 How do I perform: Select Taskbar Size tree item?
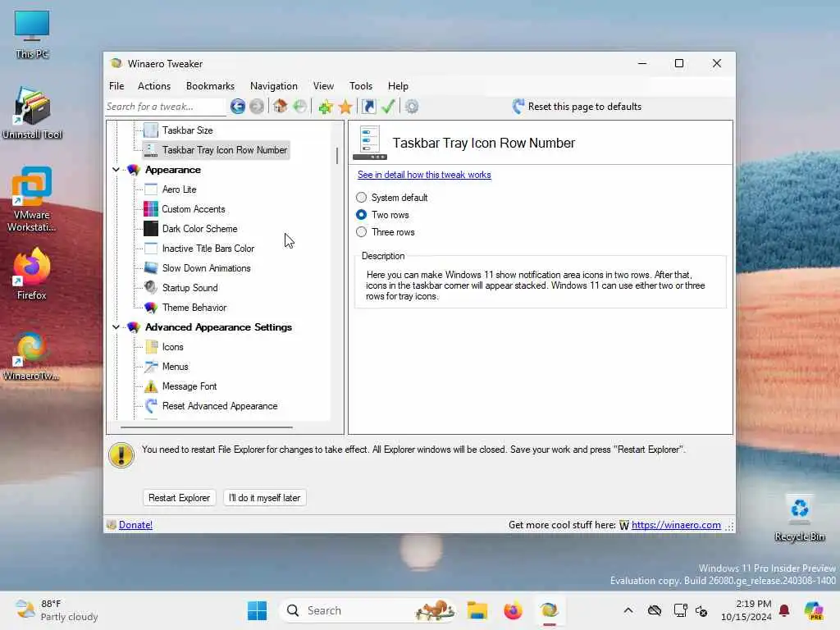click(188, 130)
